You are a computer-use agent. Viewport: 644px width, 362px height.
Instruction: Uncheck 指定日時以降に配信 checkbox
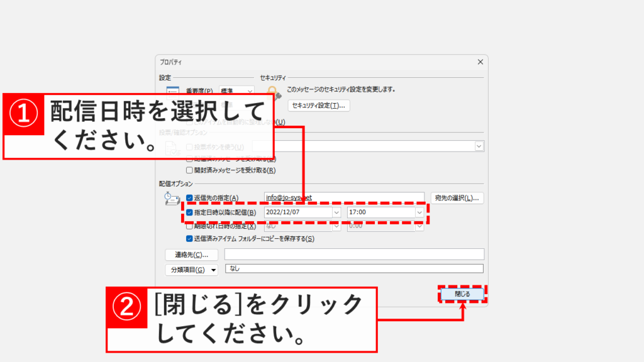[x=189, y=212]
